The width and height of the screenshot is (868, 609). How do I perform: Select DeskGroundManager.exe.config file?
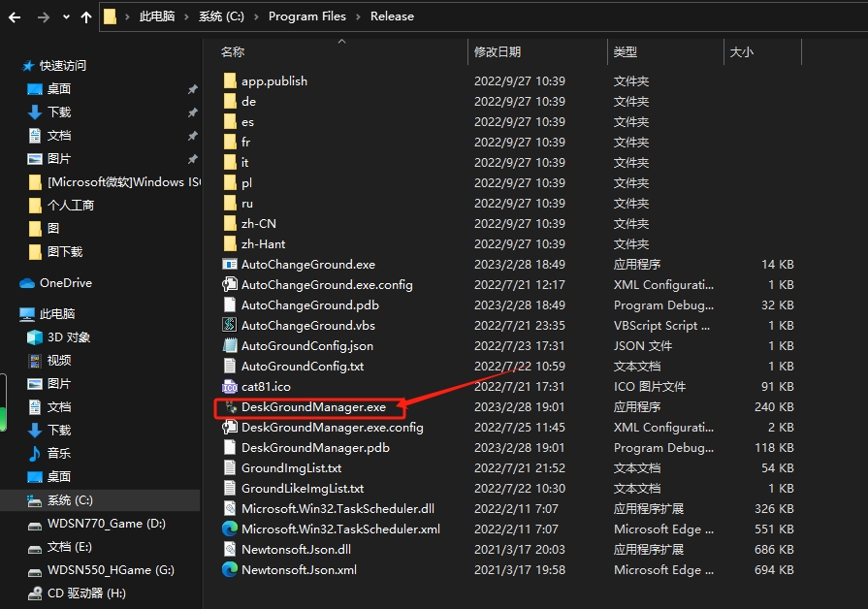coord(332,428)
